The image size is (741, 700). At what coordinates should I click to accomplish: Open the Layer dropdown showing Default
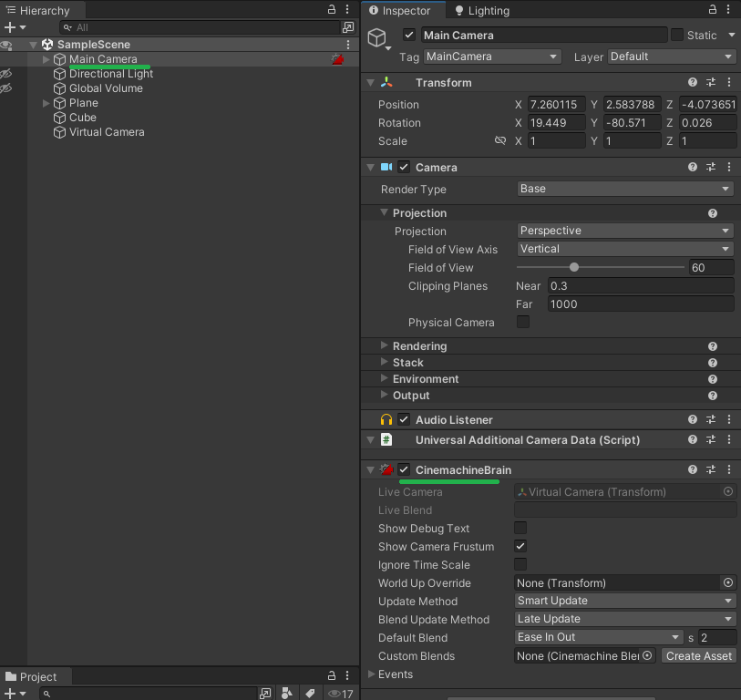click(x=671, y=57)
